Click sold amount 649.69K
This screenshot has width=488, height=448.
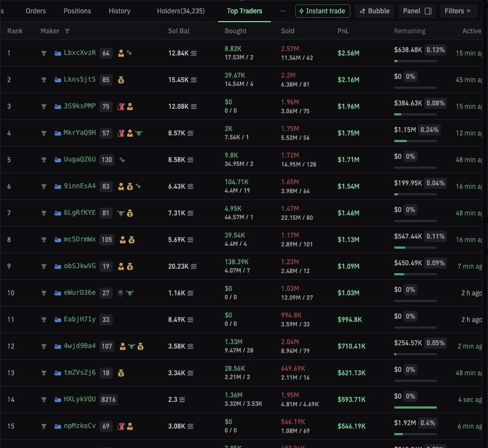coord(293,369)
